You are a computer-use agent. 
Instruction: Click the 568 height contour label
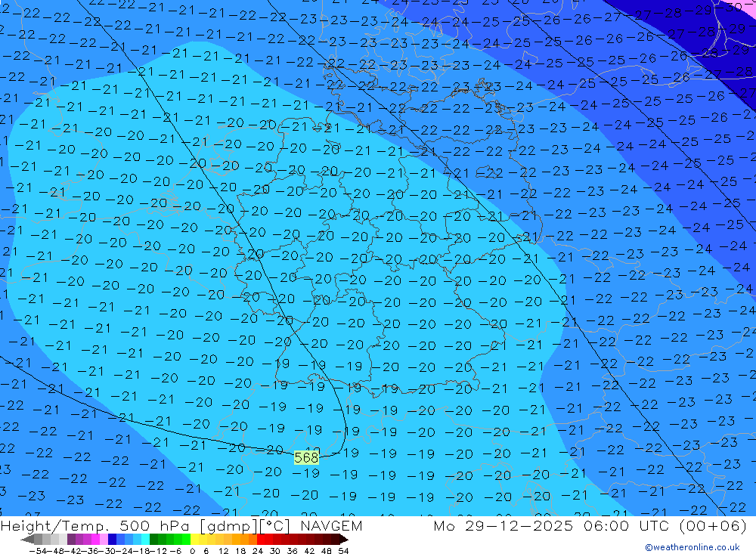click(306, 457)
